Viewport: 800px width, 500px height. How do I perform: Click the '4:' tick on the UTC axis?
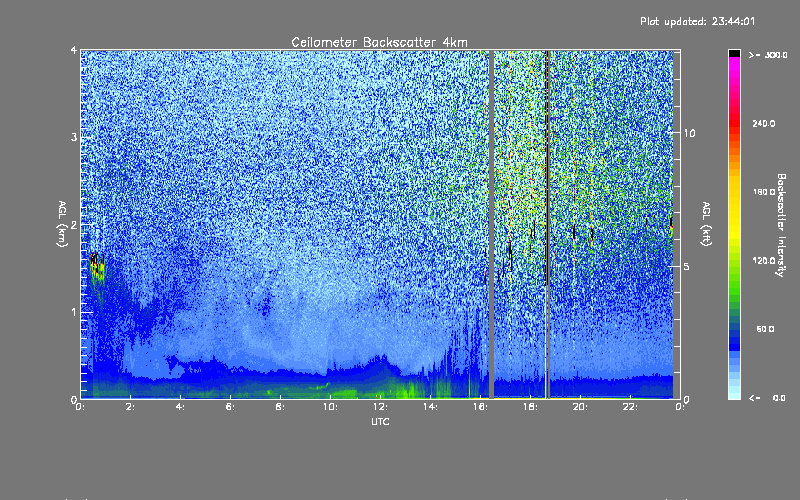coord(180,407)
